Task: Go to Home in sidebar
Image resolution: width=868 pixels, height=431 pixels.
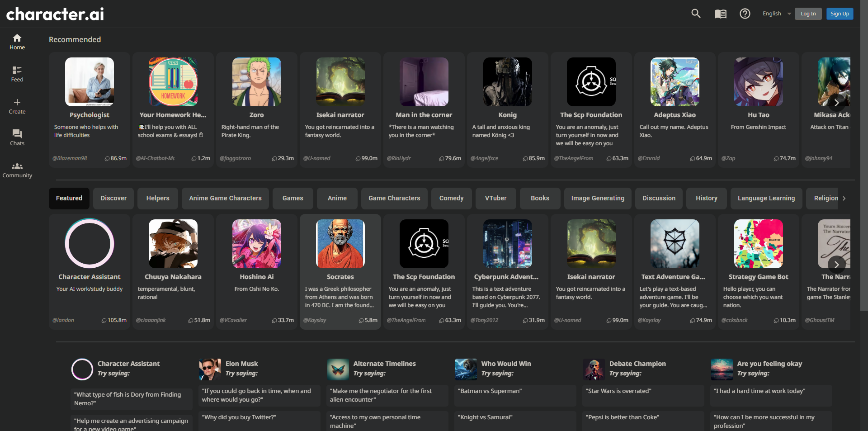Action: [x=17, y=42]
